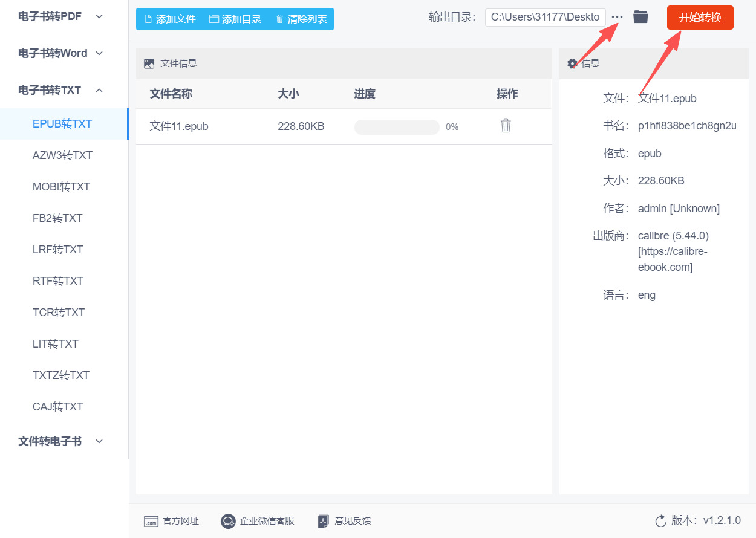Expand the 文件转电子书 section chevron
Viewport: 756px width, 538px height.
[x=99, y=441]
